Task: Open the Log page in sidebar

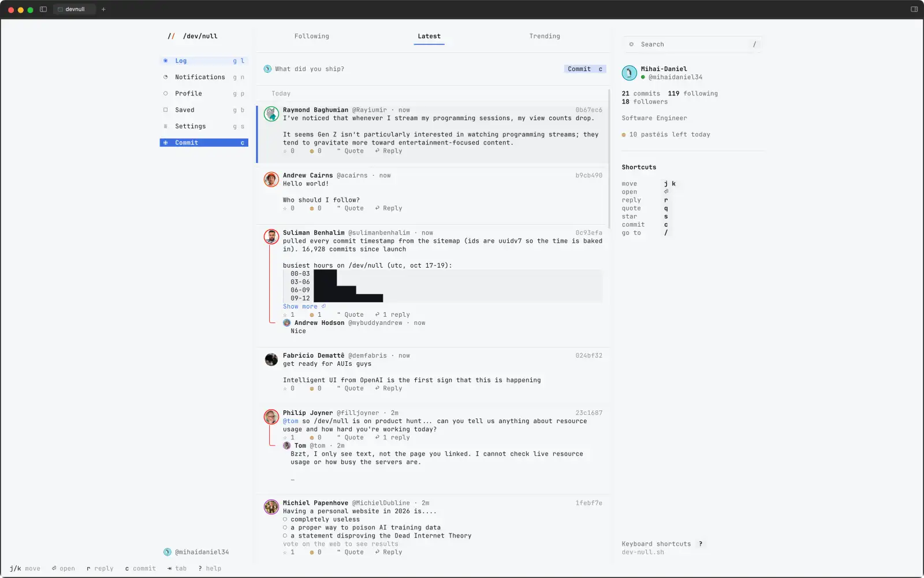Action: pos(204,61)
